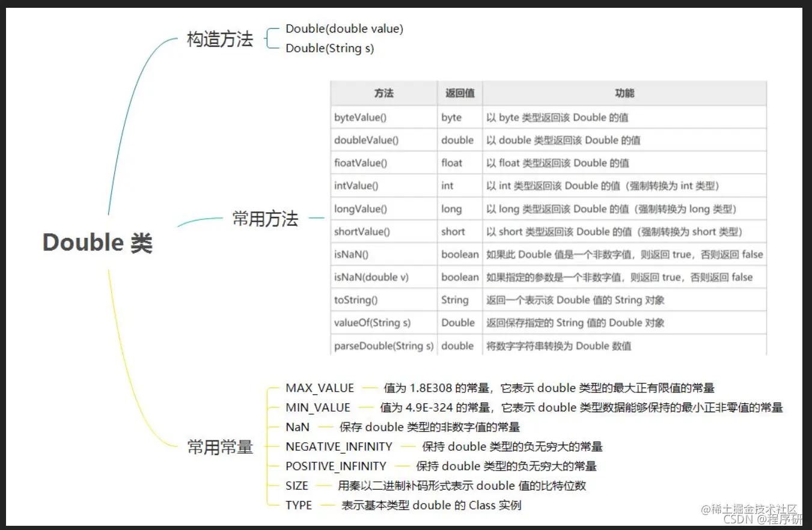Click description 返回保存指定的 String 值的 Double 对象
The height and width of the screenshot is (530, 812).
tap(575, 323)
